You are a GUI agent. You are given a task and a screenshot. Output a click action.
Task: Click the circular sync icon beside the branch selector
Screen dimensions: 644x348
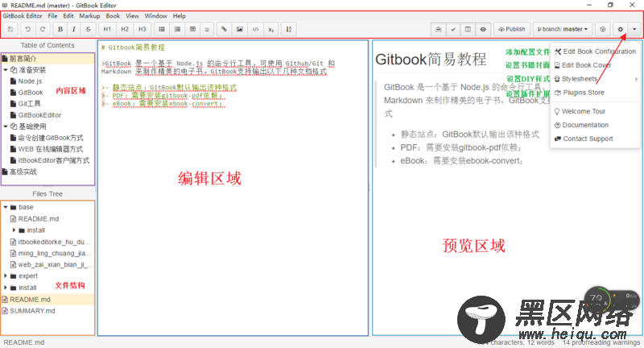602,29
